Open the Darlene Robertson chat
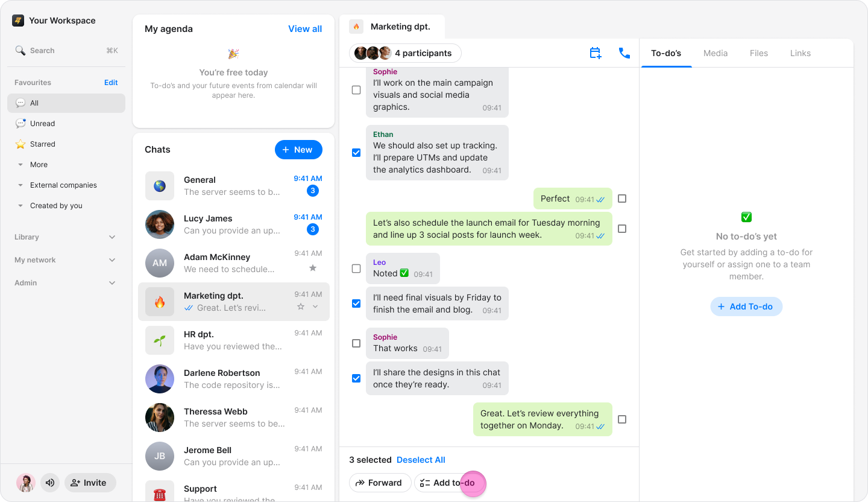 click(x=234, y=379)
